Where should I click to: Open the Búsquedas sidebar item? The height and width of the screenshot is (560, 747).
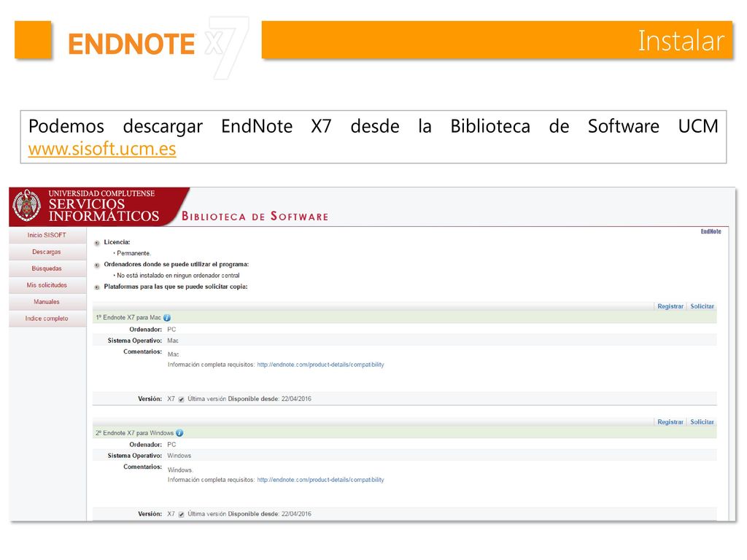click(x=47, y=268)
